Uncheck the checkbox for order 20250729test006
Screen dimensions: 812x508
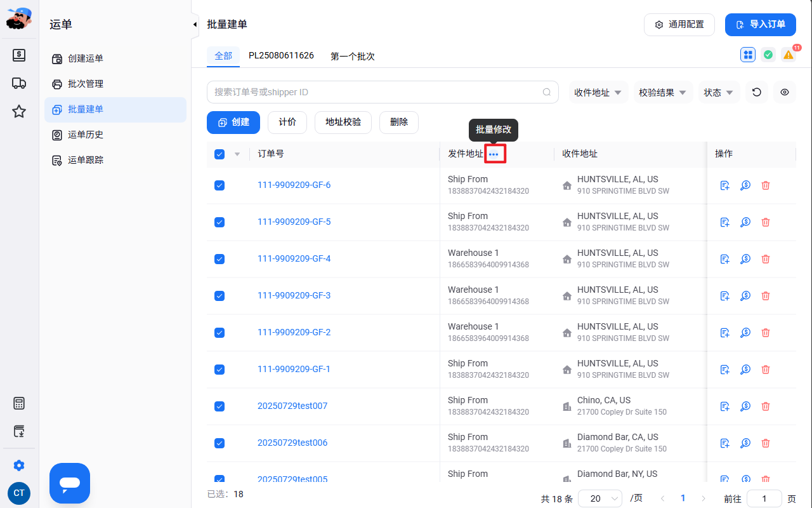click(x=219, y=443)
